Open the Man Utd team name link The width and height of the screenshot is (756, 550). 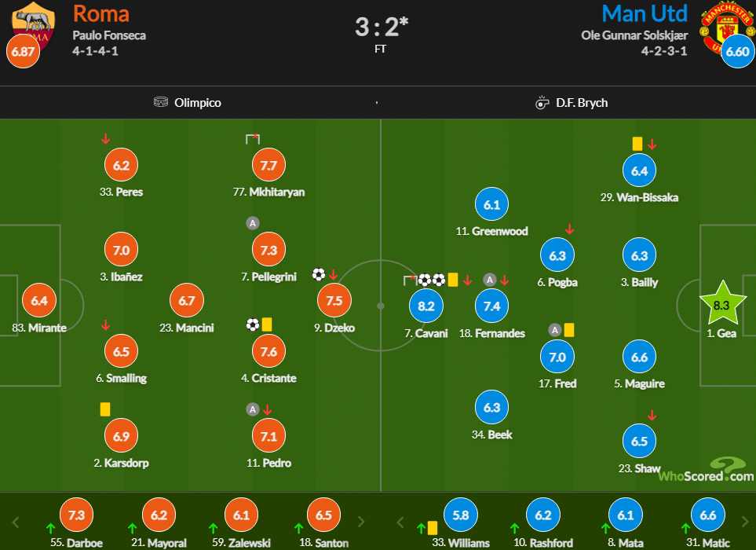(645, 13)
